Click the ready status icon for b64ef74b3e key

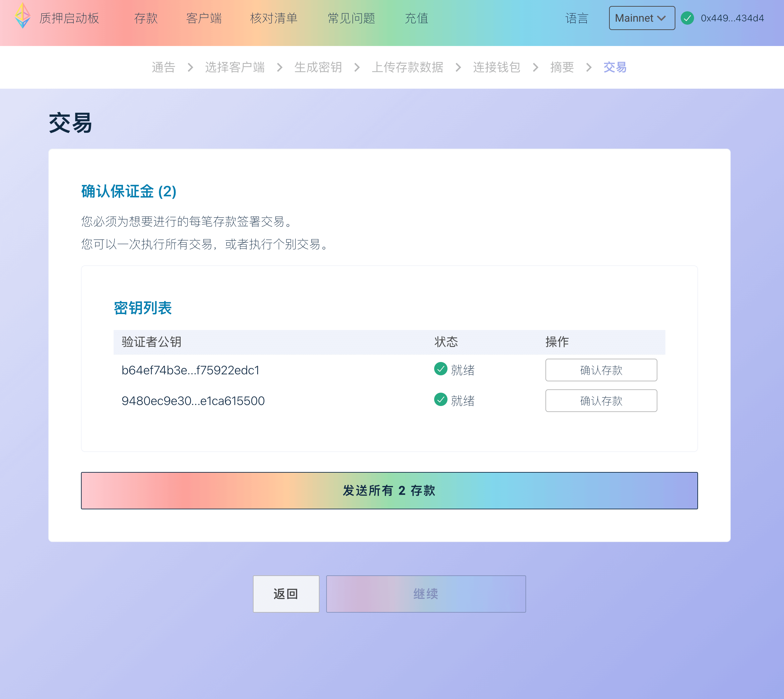point(440,369)
